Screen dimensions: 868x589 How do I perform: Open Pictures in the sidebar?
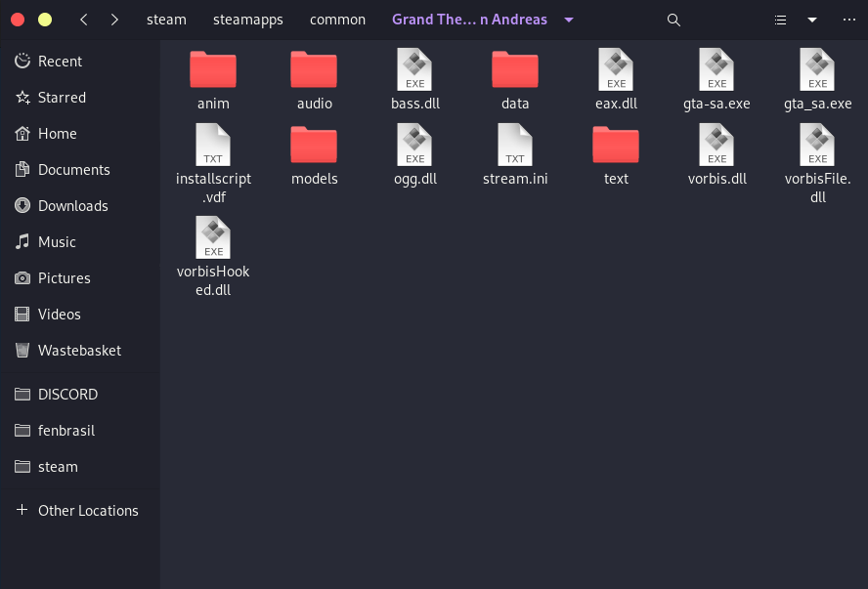[x=80, y=278]
